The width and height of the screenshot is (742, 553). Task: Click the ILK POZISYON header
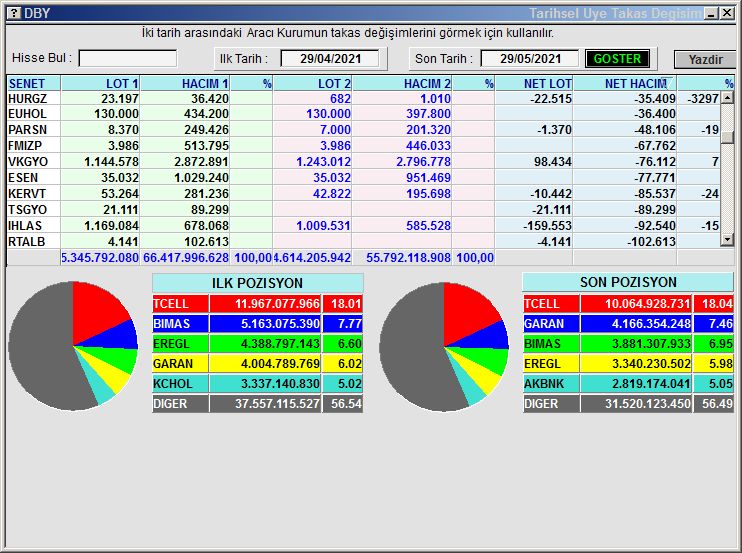tap(257, 283)
